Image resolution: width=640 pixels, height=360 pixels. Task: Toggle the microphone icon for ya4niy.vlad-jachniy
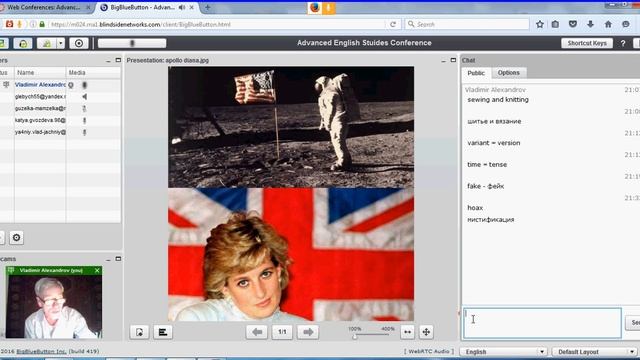(84, 132)
